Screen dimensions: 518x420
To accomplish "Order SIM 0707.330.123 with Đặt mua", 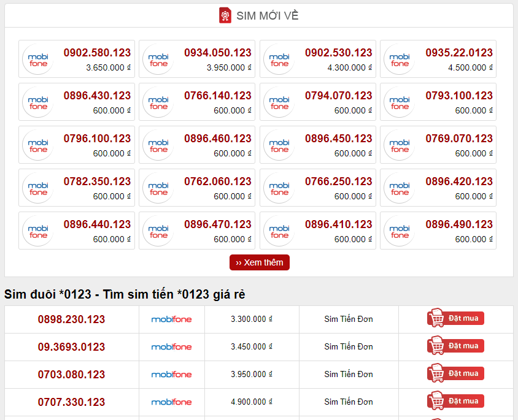I will 455,401.
